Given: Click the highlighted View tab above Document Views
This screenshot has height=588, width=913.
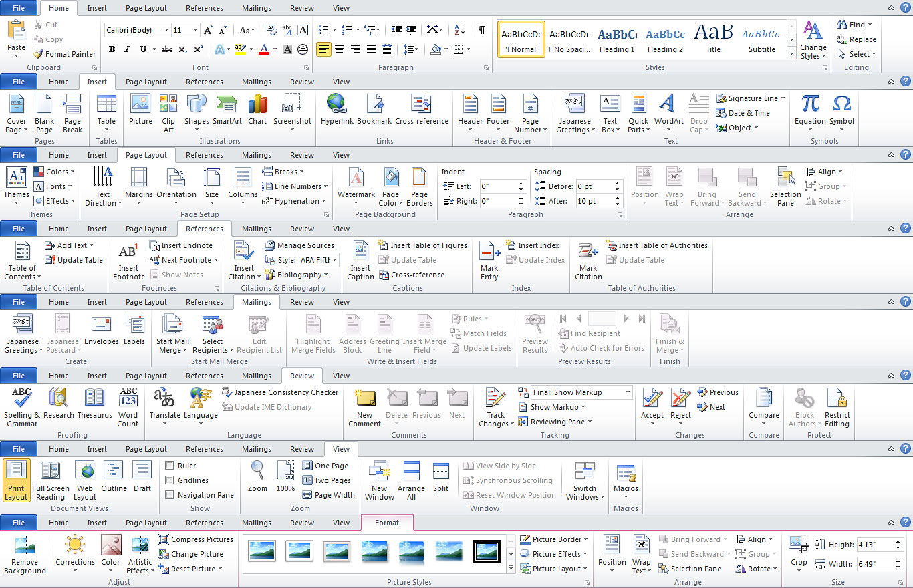Looking at the screenshot, I should point(342,449).
